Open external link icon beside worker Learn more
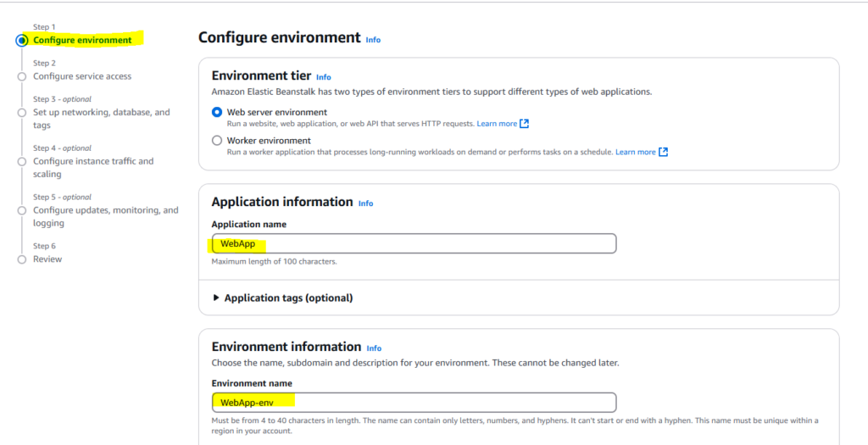This screenshot has height=445, width=868. [663, 153]
